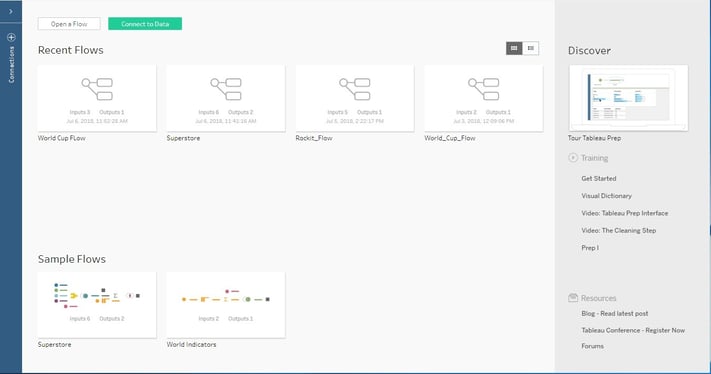The image size is (711, 374).
Task: Open the Visual Dictionary link
Action: (x=606, y=196)
